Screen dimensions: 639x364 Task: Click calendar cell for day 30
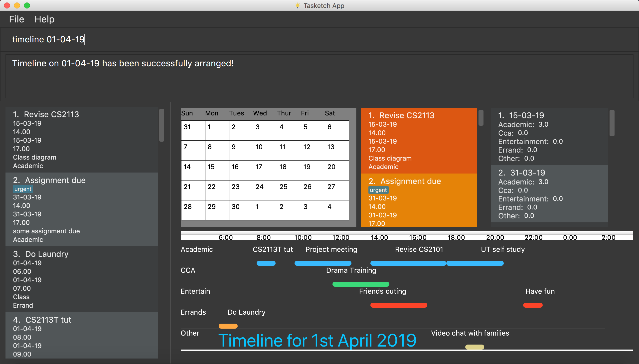[x=241, y=210]
